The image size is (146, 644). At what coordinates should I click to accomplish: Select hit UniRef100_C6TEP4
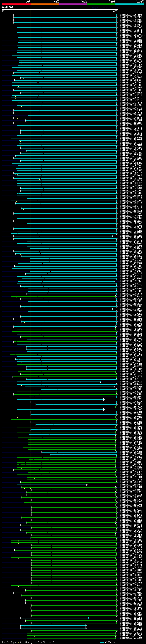pyautogui.click(x=131, y=15)
